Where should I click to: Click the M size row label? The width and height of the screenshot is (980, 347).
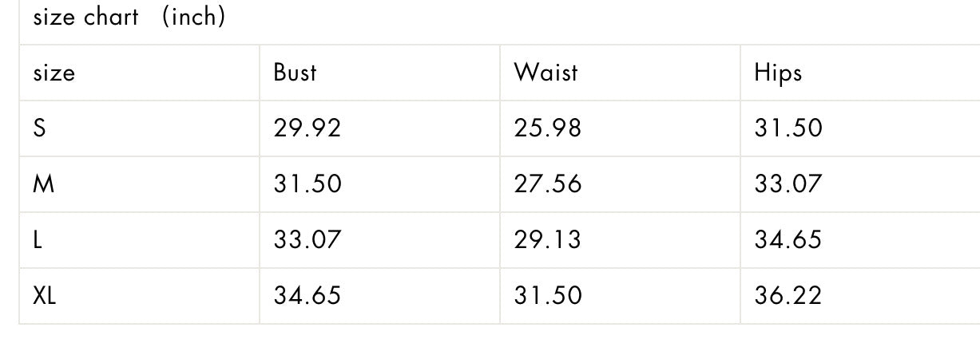pos(43,184)
